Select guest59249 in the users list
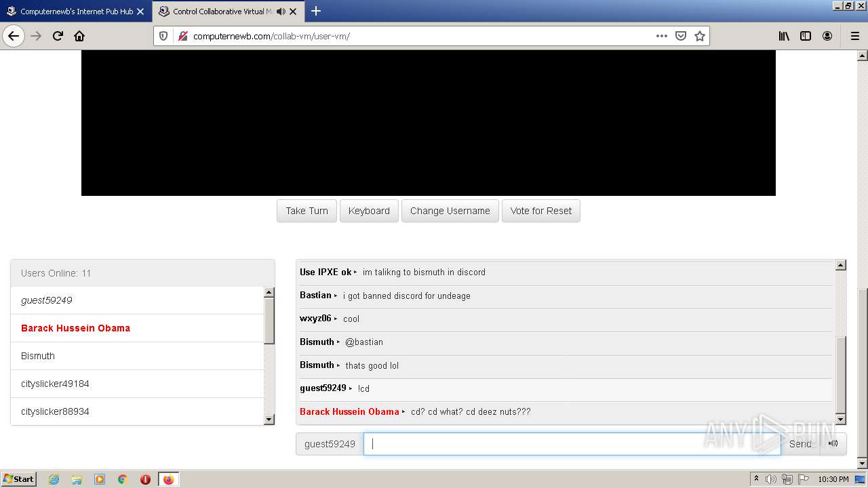This screenshot has height=488, width=868. [x=137, y=300]
